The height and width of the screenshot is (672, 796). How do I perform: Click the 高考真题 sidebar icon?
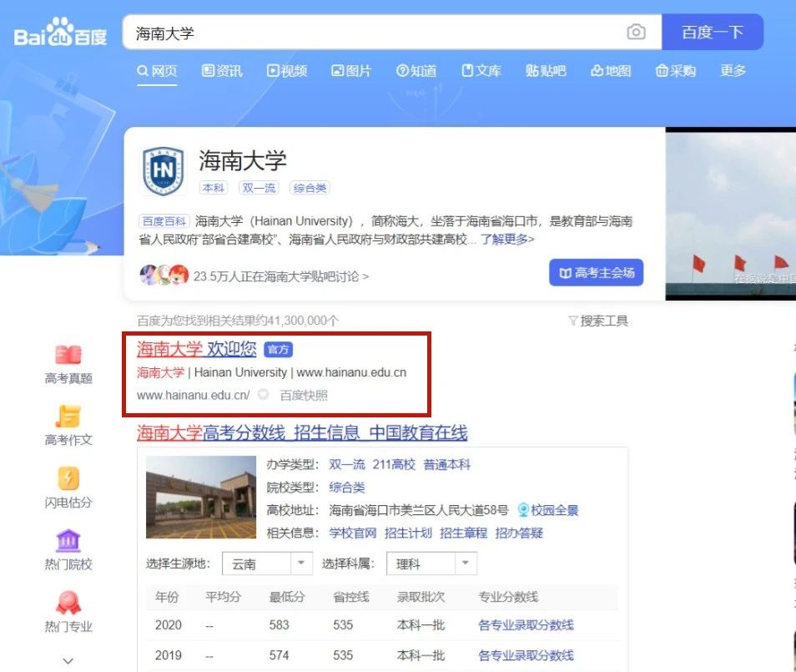[68, 355]
